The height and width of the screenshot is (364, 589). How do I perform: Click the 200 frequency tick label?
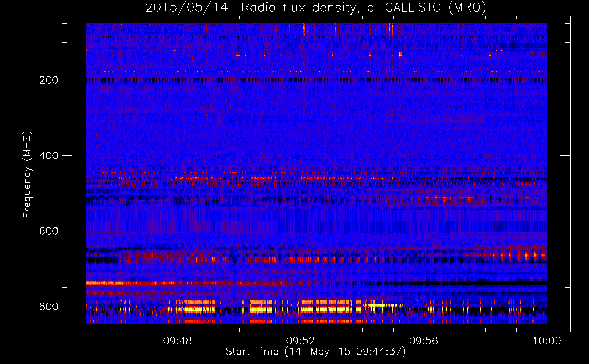49,80
